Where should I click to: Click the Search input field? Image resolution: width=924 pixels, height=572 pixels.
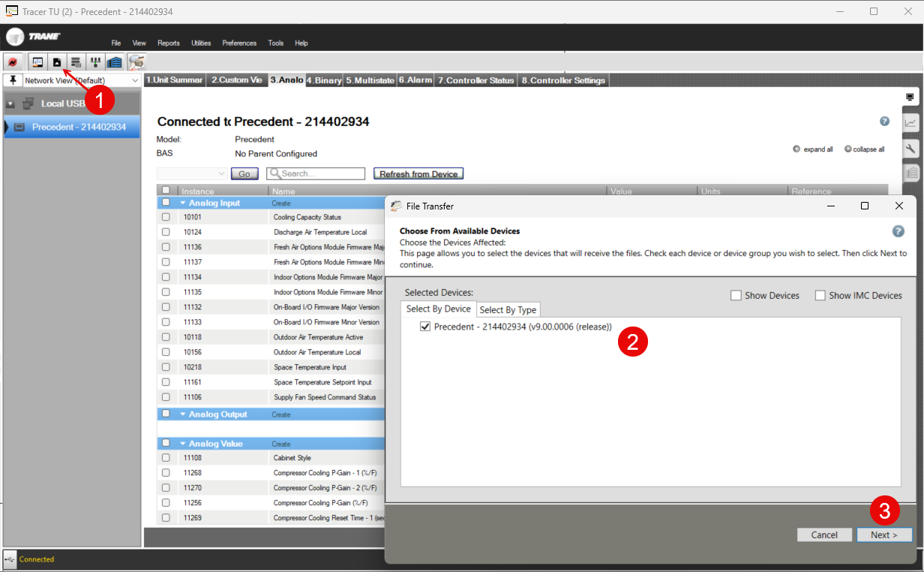[316, 173]
